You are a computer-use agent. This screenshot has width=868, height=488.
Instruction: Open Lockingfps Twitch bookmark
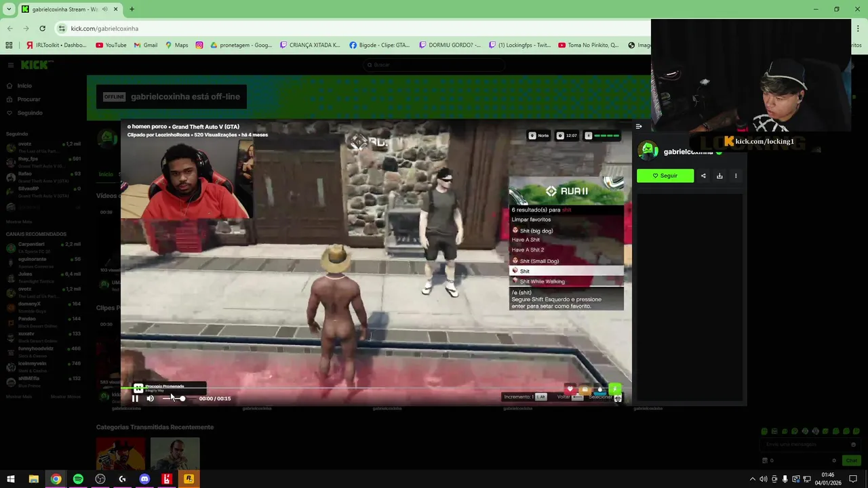519,45
